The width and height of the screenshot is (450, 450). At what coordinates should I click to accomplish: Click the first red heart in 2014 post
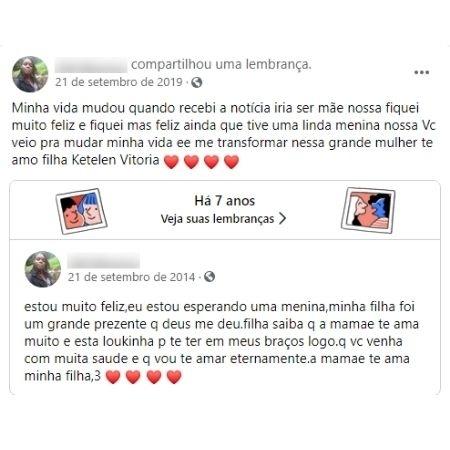[x=113, y=377]
